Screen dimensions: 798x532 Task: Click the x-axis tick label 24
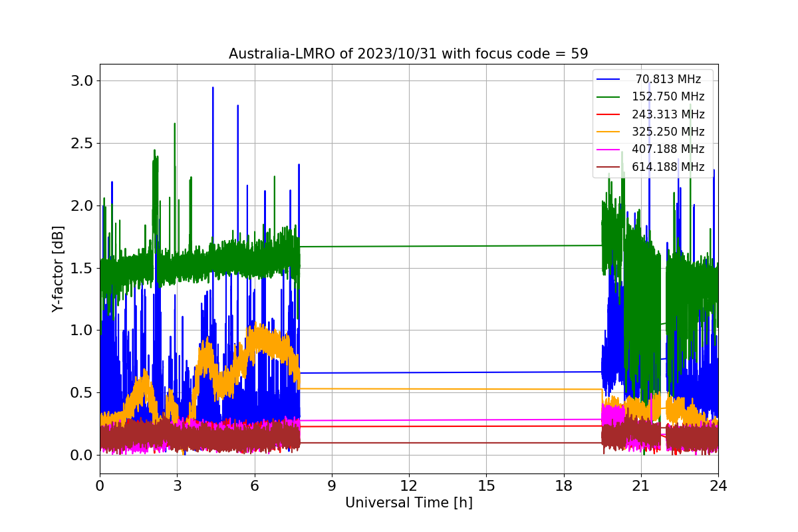click(718, 486)
